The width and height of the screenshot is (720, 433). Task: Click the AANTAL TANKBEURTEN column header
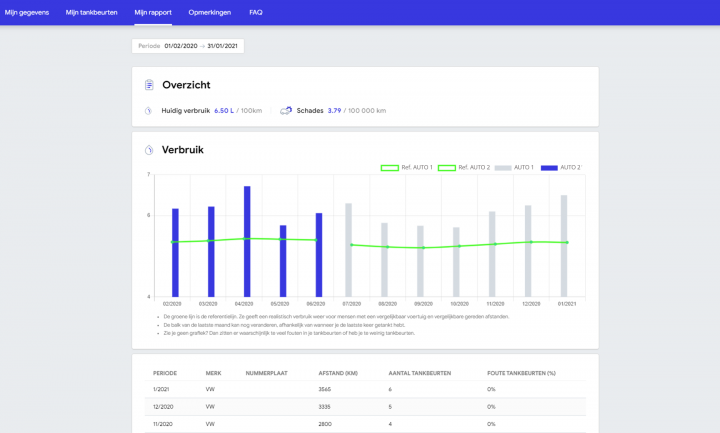pos(420,373)
